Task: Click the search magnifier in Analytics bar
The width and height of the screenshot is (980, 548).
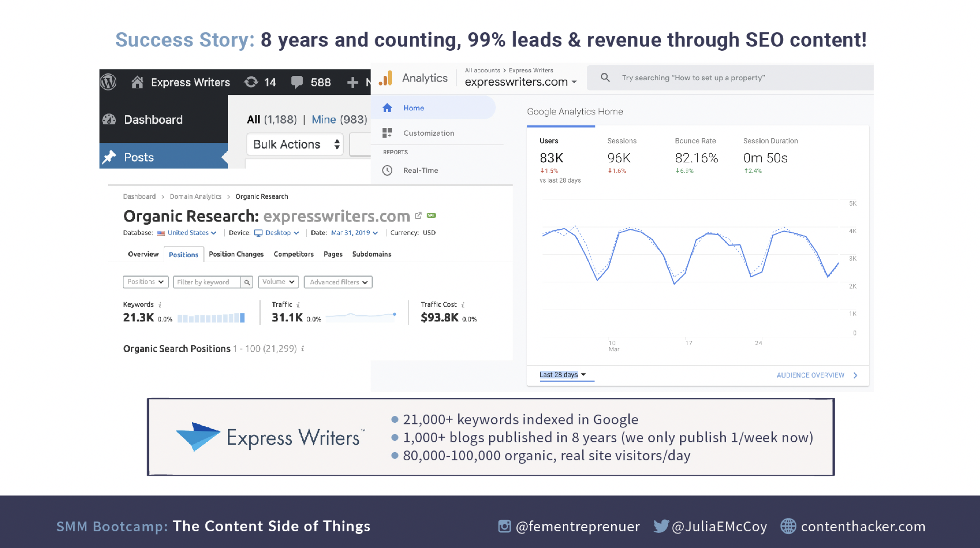Action: [605, 77]
